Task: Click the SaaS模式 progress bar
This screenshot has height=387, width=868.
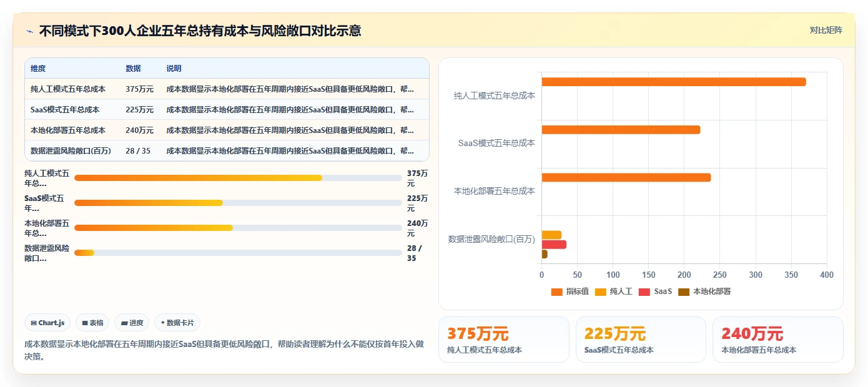Action: [238, 203]
